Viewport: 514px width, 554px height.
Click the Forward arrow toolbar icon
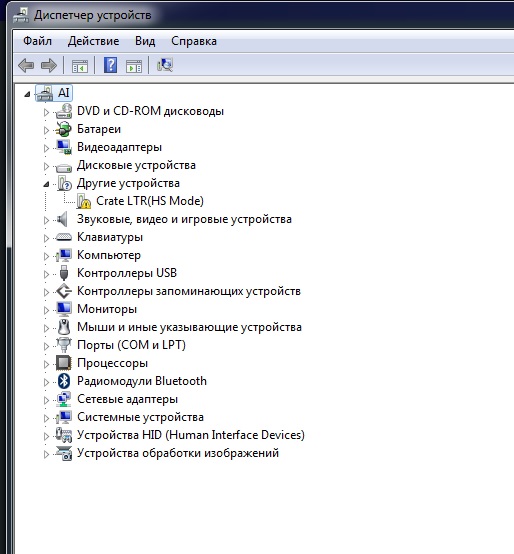[49, 65]
